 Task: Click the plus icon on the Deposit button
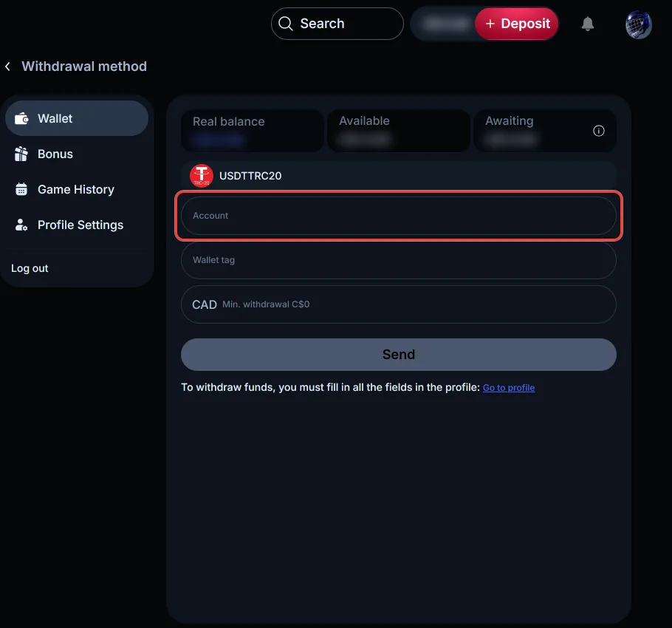(490, 24)
